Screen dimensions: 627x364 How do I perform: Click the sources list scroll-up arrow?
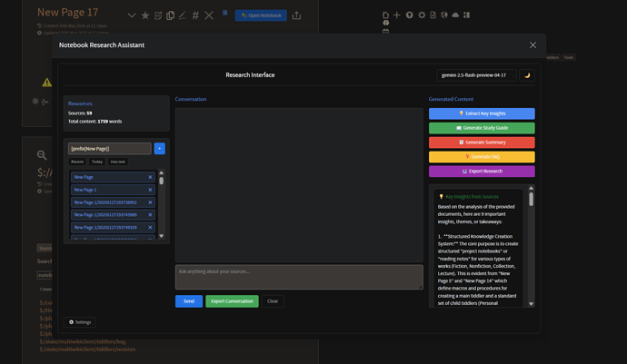(x=162, y=172)
